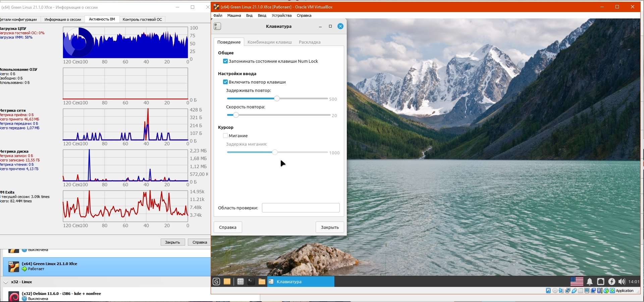Open the 'Машина' menu in VirtualBox
Viewport: 644px width, 302px height.
coord(234,15)
